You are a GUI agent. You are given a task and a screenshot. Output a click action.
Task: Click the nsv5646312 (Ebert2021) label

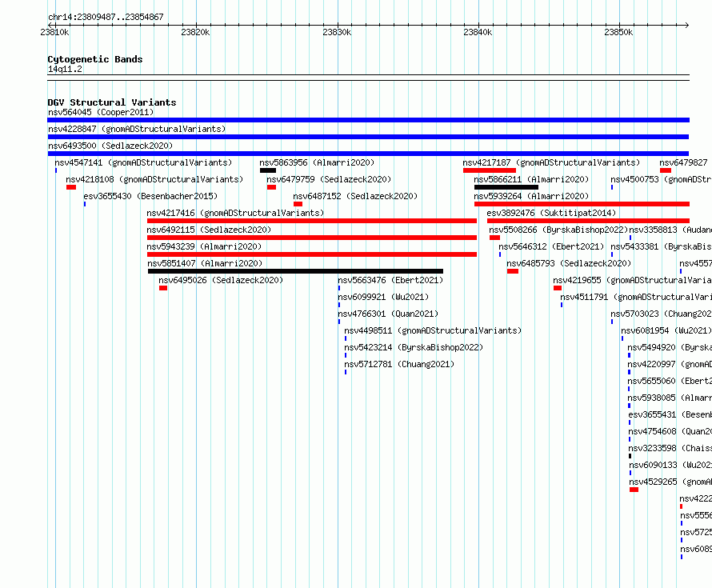coord(551,246)
